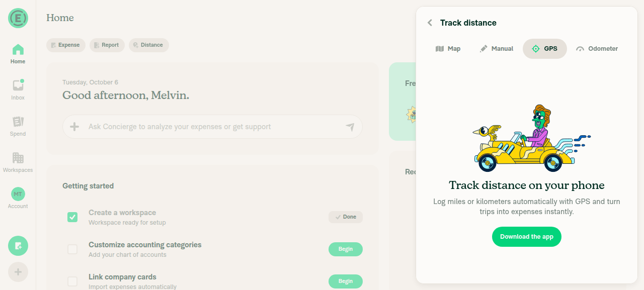Click Begin for Link company cards
The height and width of the screenshot is (290, 644).
pos(346,281)
